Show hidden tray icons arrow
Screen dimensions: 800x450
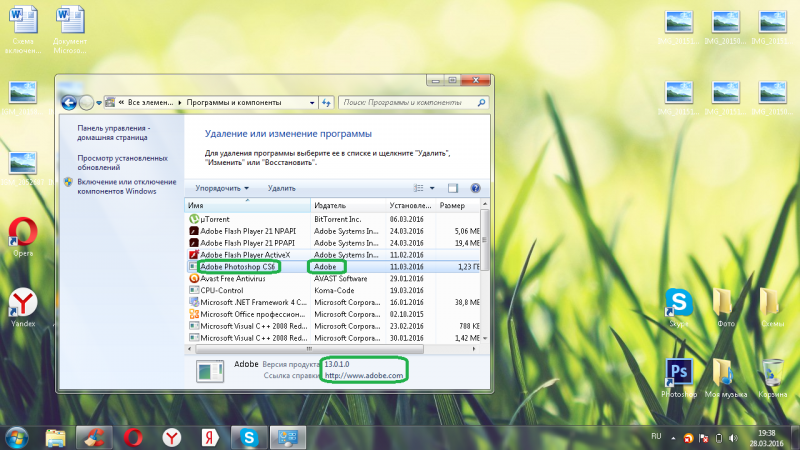pos(673,438)
